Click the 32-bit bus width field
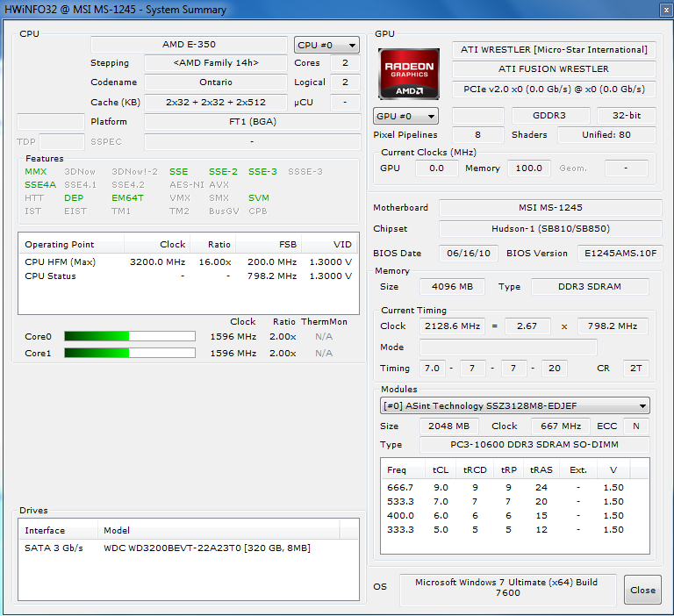Screen dimensions: 674x616 click(627, 115)
